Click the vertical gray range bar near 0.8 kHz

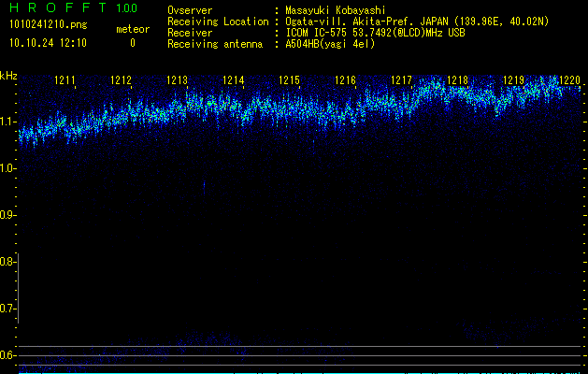(18, 288)
